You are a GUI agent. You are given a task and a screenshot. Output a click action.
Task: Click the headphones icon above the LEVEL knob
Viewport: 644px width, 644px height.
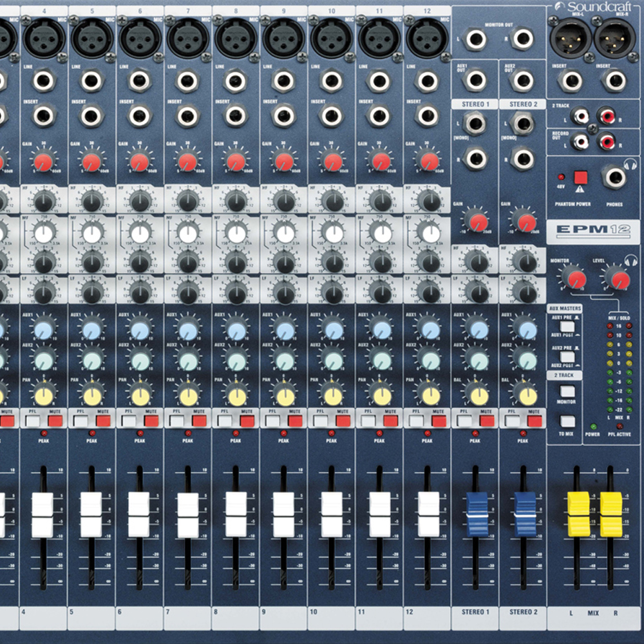[630, 260]
